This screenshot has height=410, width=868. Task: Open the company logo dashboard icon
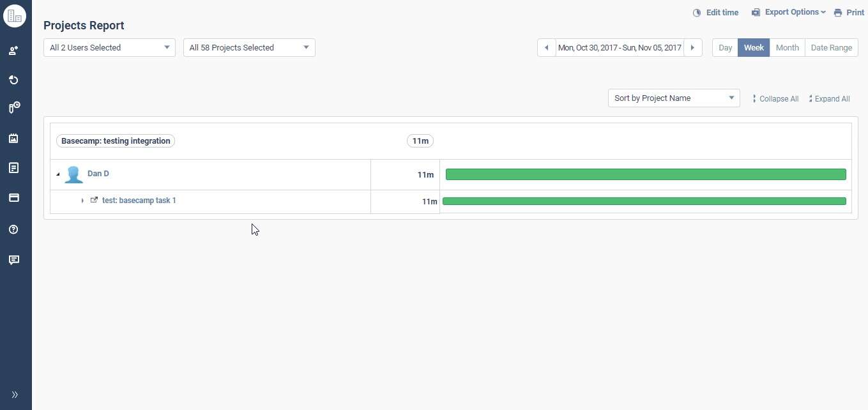[15, 15]
